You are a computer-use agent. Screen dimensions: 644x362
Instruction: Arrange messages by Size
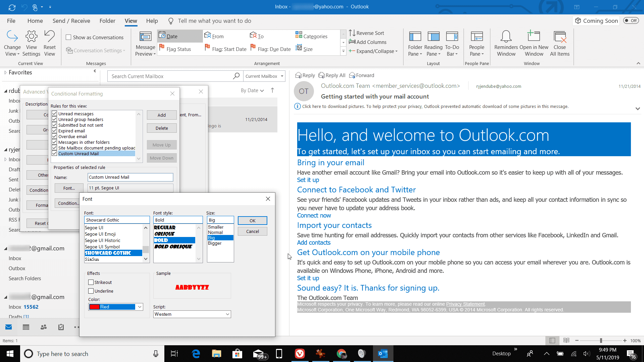[x=304, y=49]
